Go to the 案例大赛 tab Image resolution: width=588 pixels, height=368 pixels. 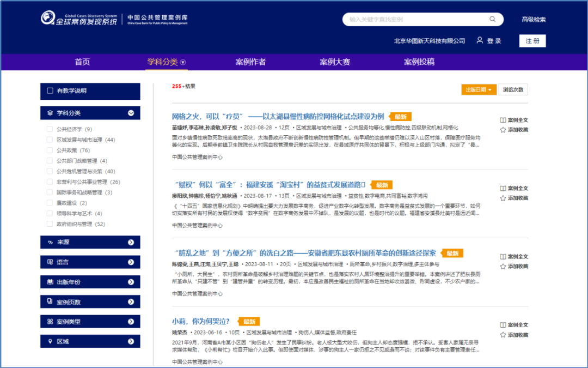click(x=335, y=62)
